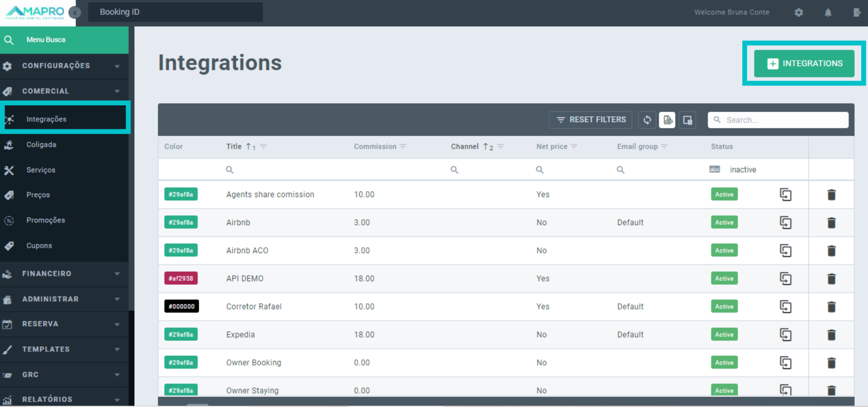Screen dimensions: 868x407
Task: Click the logout icon in top bar
Action: 857,13
